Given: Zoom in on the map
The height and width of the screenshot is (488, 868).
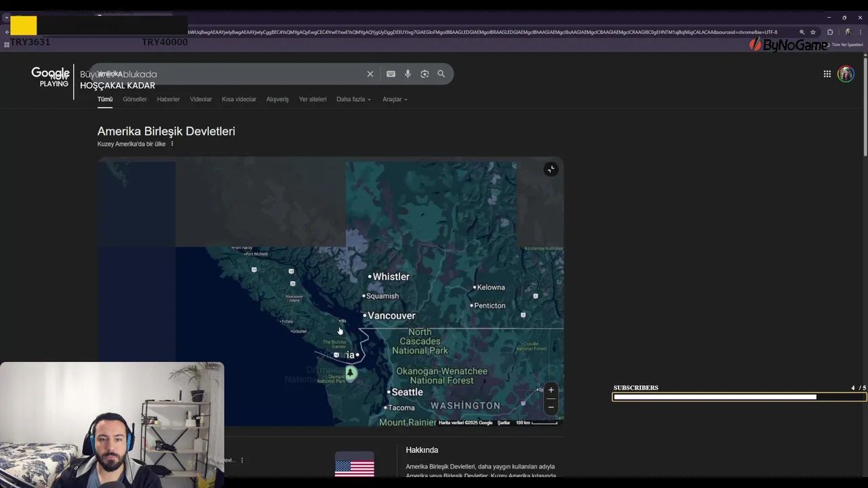Looking at the screenshot, I should tap(551, 390).
